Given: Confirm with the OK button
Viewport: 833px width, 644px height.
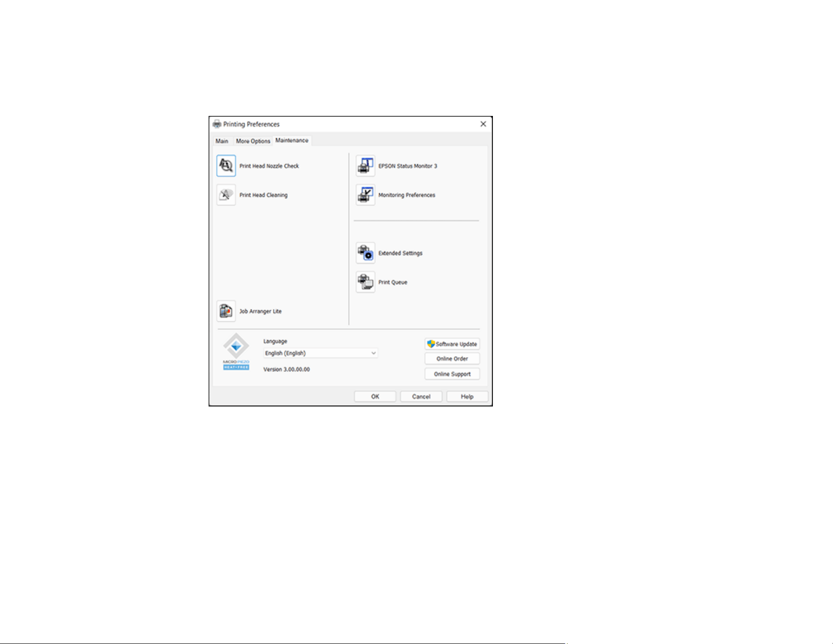Looking at the screenshot, I should point(375,397).
